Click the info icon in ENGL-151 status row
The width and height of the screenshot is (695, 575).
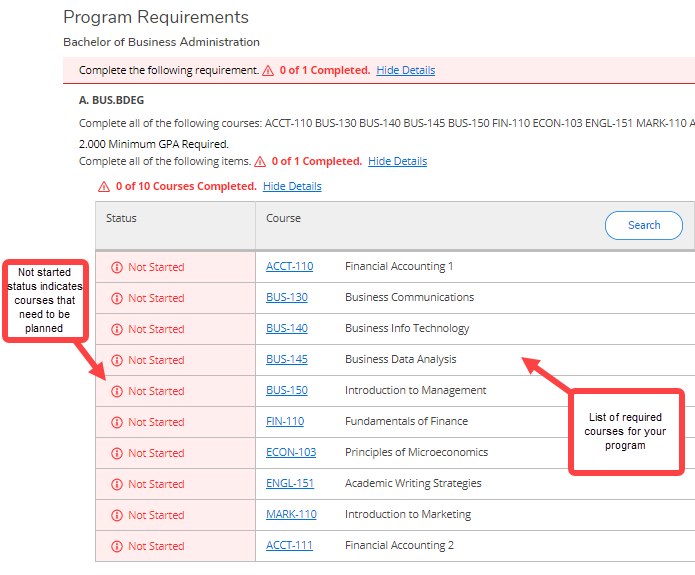[117, 485]
